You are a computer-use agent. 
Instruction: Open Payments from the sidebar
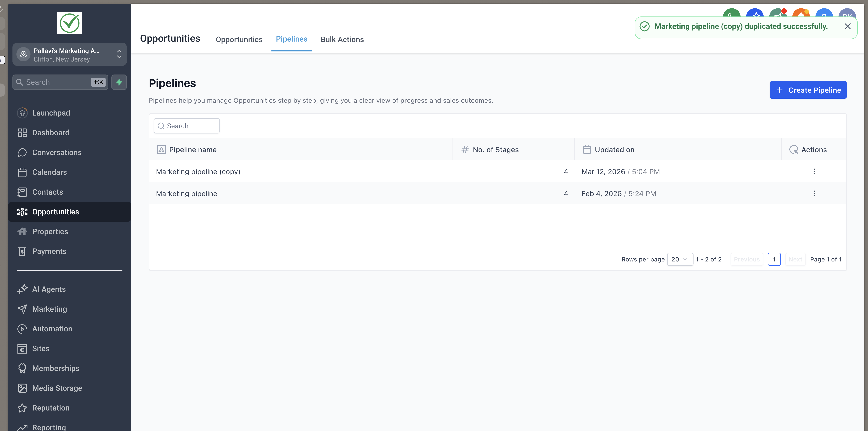49,251
